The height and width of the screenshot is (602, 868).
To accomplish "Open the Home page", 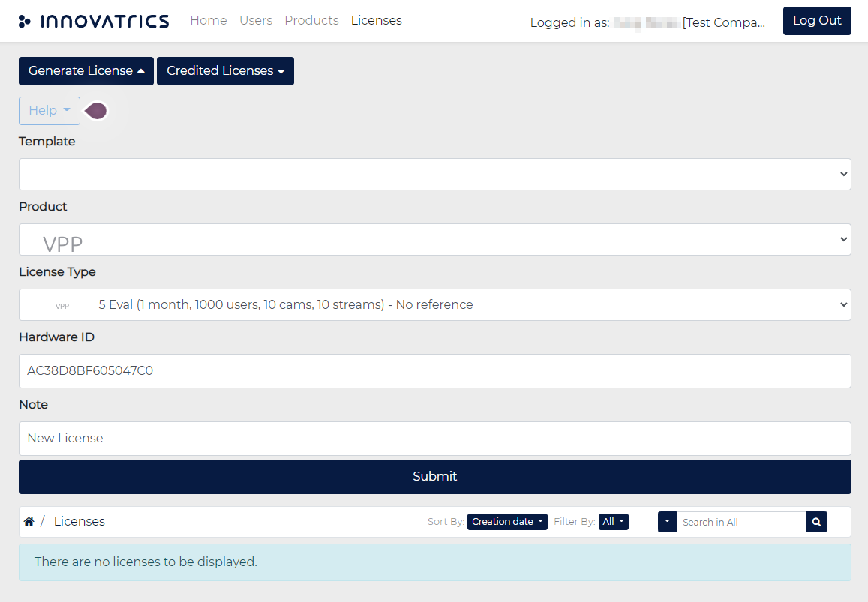I will pos(208,20).
